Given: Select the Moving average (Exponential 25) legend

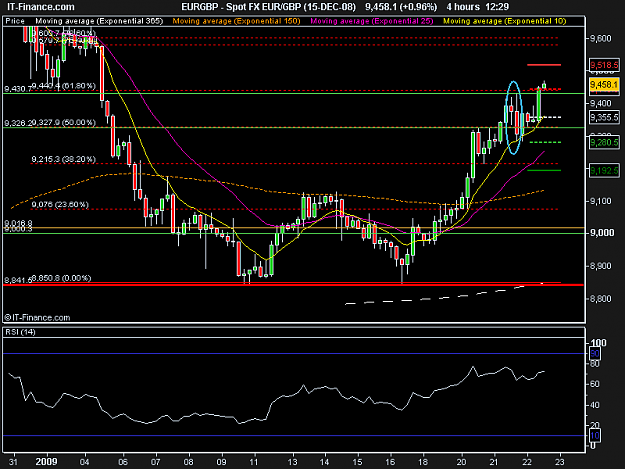Looking at the screenshot, I should click(x=371, y=21).
